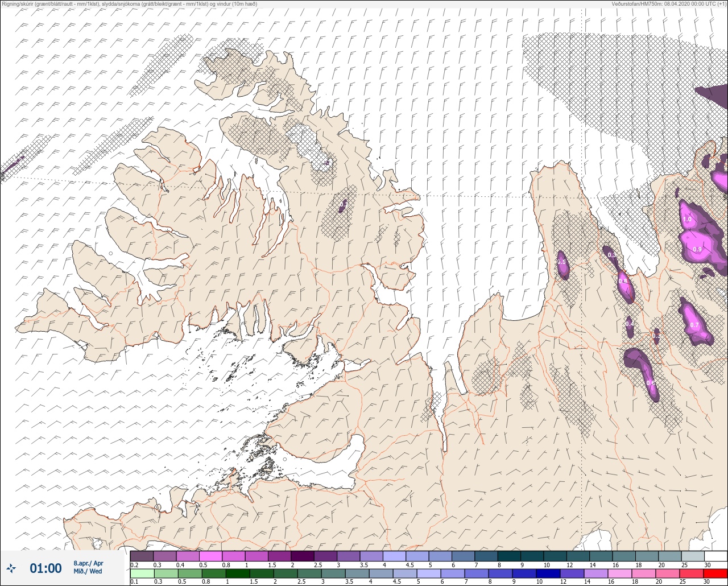
Task: Select the bright pink snow swatch starting at 0.5
Action: [x=210, y=556]
